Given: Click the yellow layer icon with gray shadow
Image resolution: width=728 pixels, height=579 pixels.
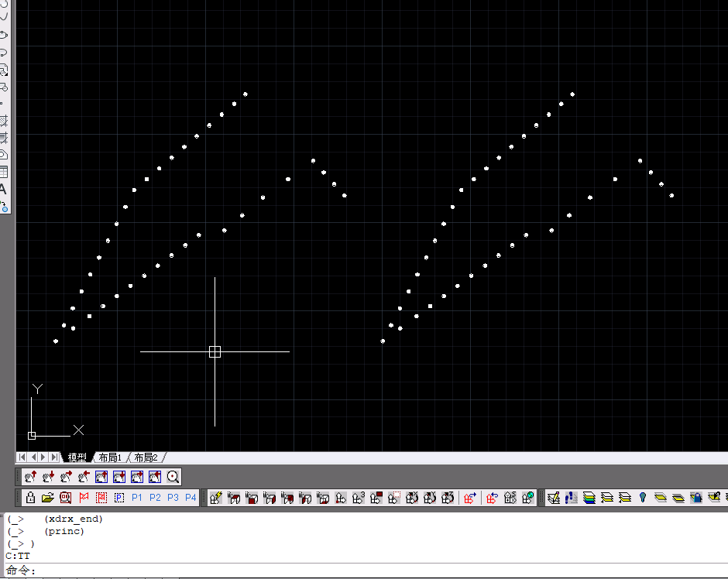Looking at the screenshot, I should [678, 498].
